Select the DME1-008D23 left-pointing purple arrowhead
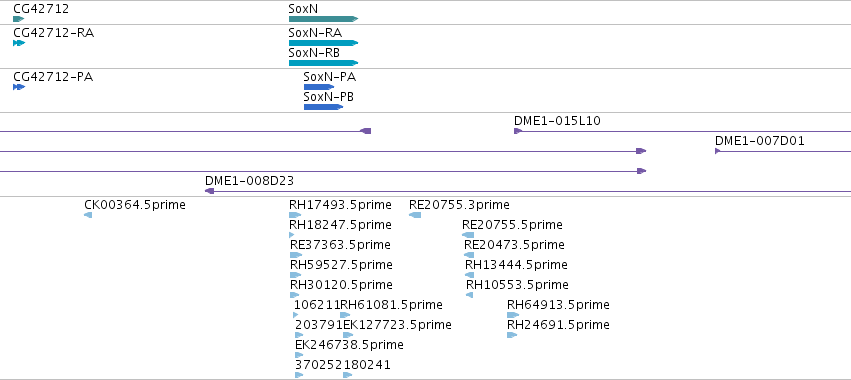The image size is (851, 380). 209,191
